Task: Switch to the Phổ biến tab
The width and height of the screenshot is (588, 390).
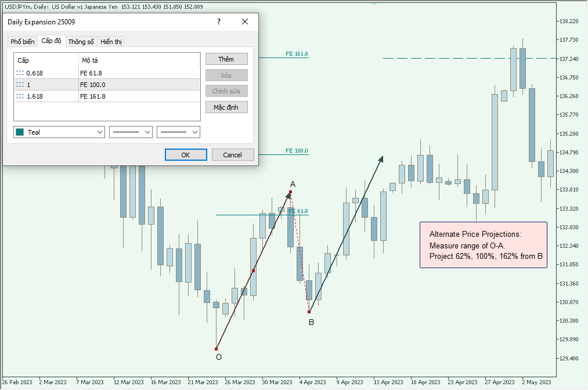Action: pyautogui.click(x=23, y=42)
